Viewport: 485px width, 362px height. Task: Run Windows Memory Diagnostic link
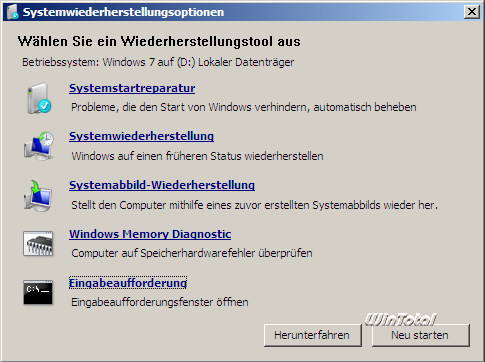[150, 234]
